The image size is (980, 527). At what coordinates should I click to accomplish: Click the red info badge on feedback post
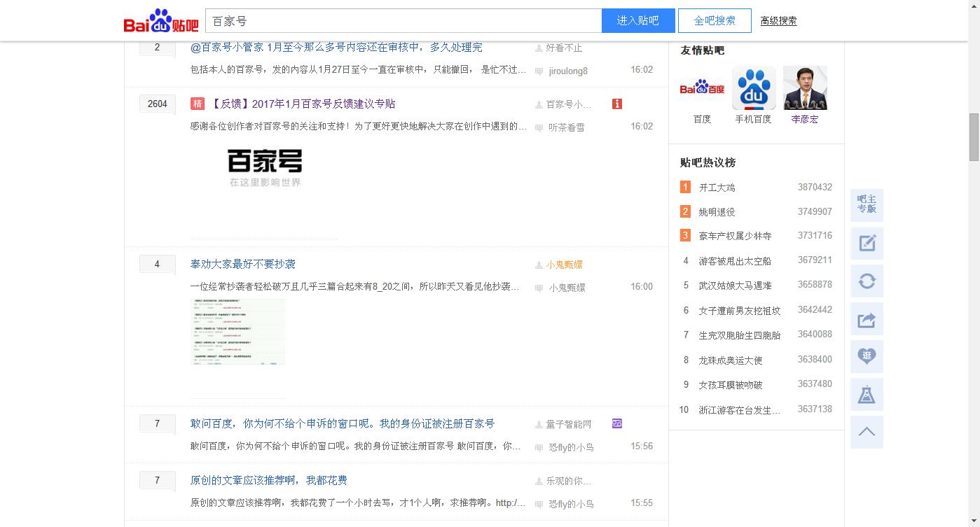point(617,104)
